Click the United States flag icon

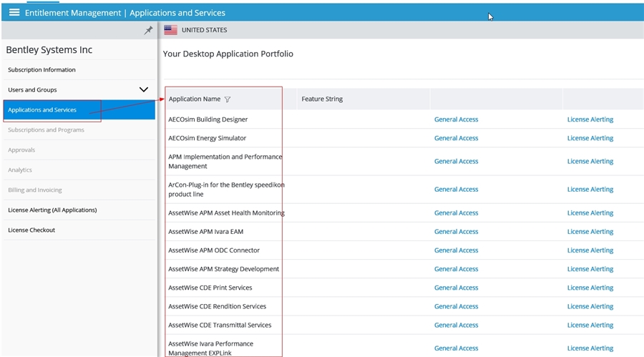point(170,30)
